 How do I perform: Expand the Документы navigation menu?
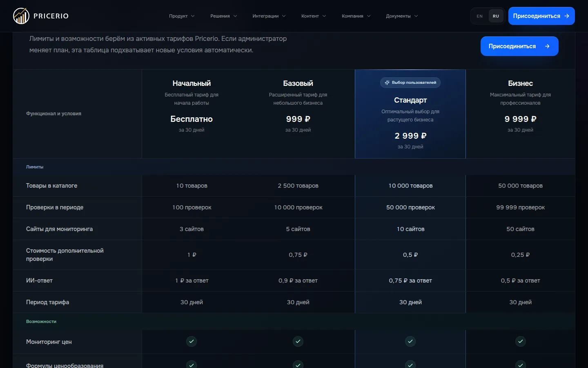pyautogui.click(x=402, y=16)
